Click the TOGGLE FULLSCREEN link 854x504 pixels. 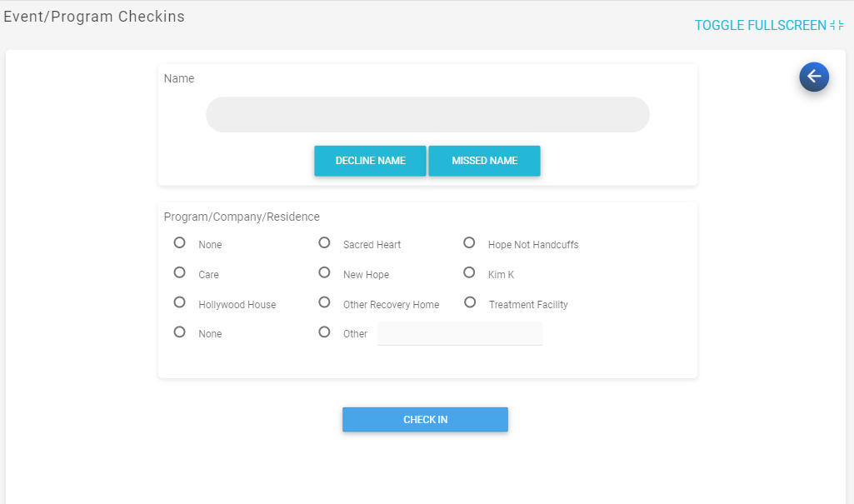pyautogui.click(x=760, y=25)
